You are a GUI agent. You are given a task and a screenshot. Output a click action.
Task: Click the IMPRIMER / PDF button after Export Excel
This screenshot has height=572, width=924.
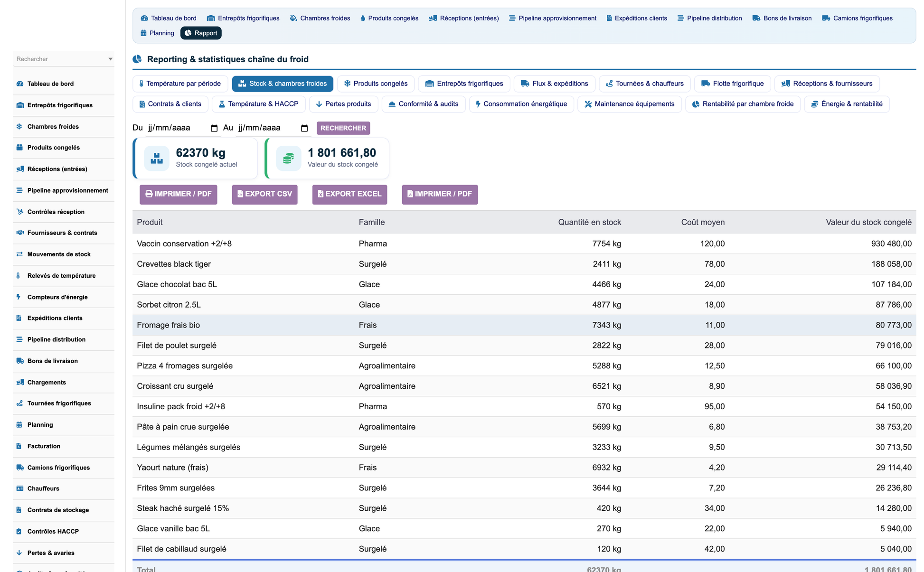[x=440, y=194]
